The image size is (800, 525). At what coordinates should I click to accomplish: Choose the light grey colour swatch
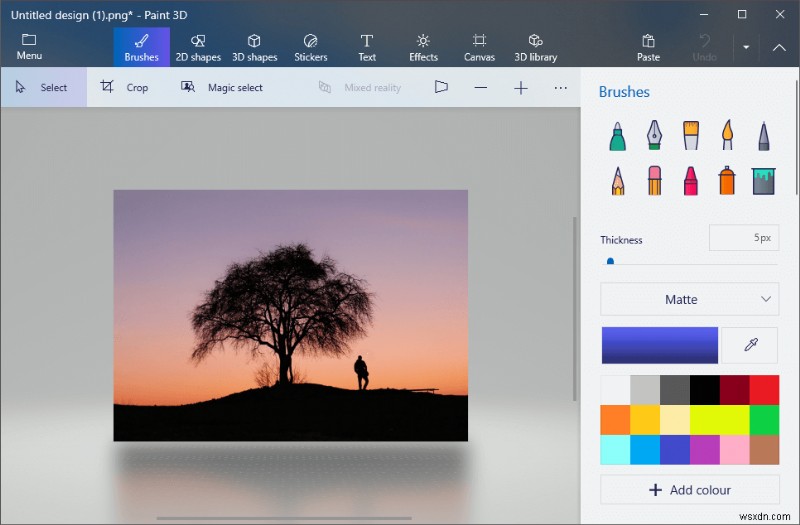(645, 390)
